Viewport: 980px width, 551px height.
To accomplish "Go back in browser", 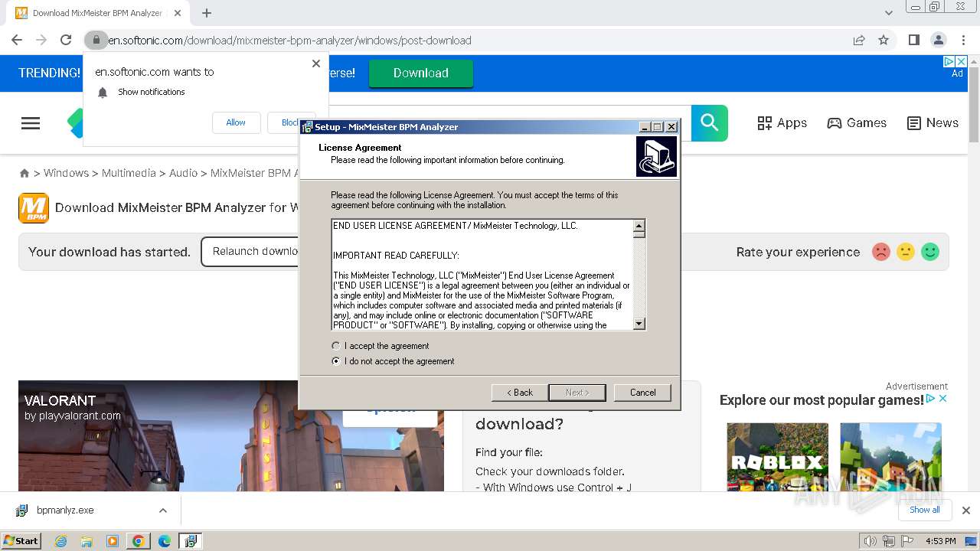I will point(17,40).
